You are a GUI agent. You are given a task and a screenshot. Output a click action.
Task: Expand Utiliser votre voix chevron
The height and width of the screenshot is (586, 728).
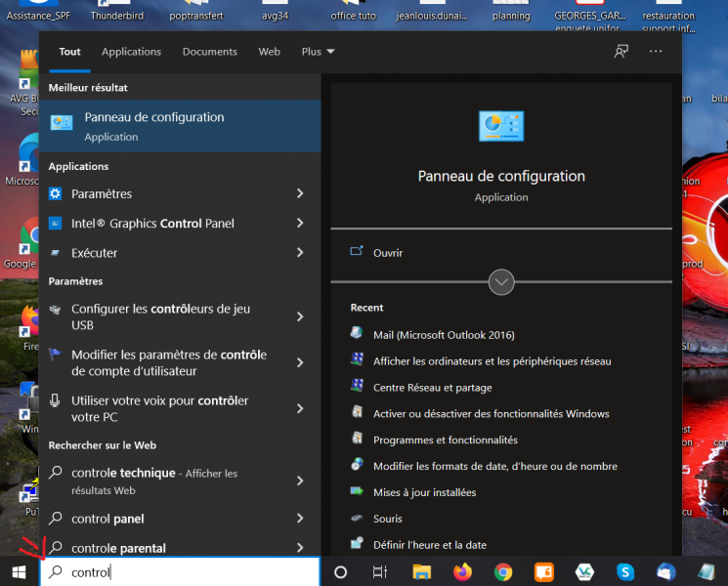[300, 408]
